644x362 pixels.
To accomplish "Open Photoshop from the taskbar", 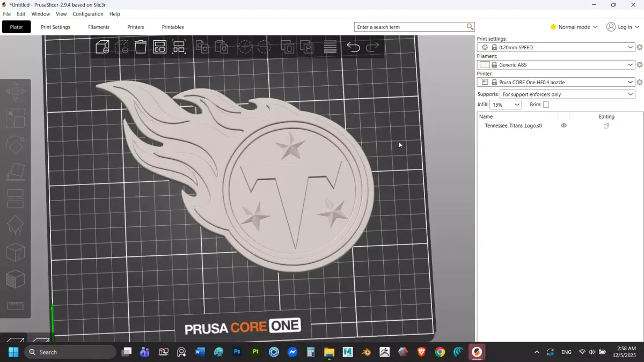I will tap(237, 352).
